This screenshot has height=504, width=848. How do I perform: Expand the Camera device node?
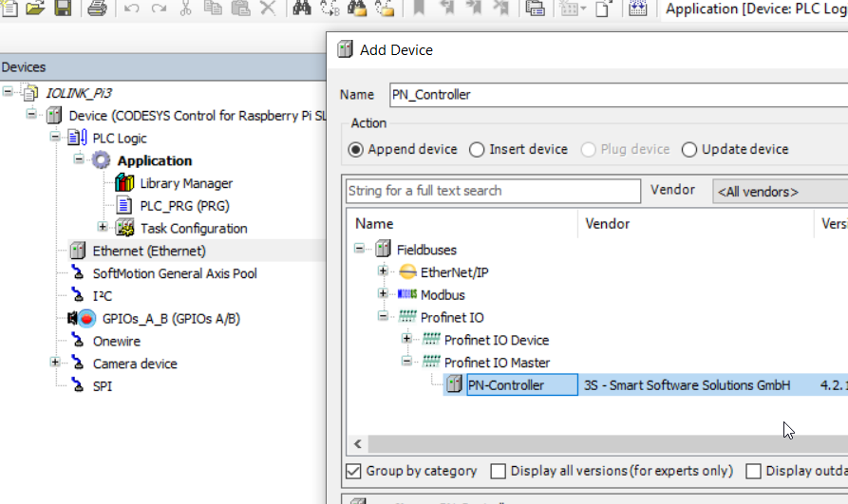pyautogui.click(x=55, y=362)
